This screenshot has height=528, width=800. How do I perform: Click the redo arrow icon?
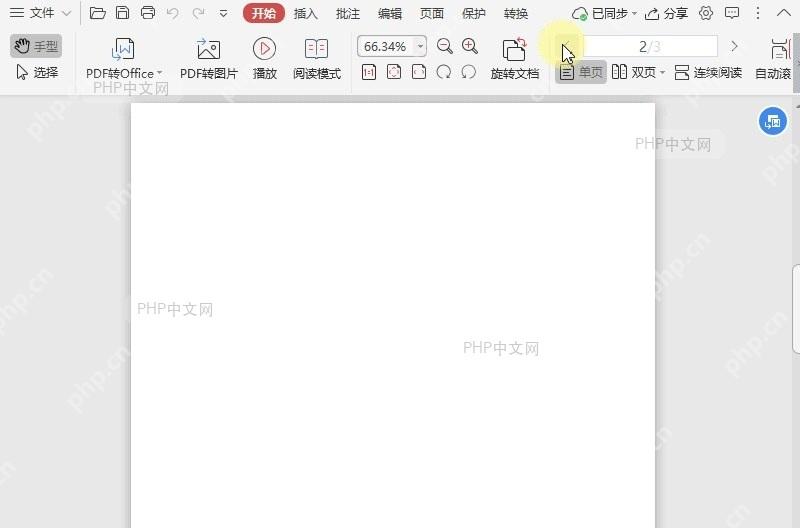point(198,13)
